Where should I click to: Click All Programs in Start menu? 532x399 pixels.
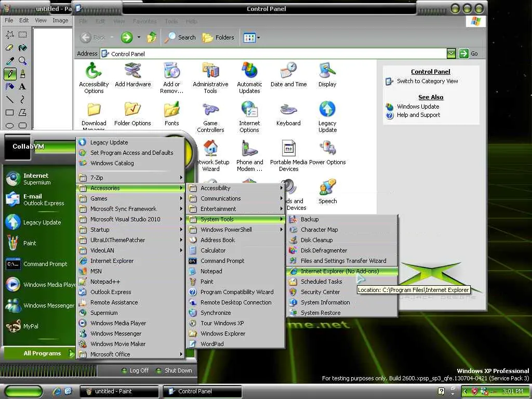pos(39,353)
